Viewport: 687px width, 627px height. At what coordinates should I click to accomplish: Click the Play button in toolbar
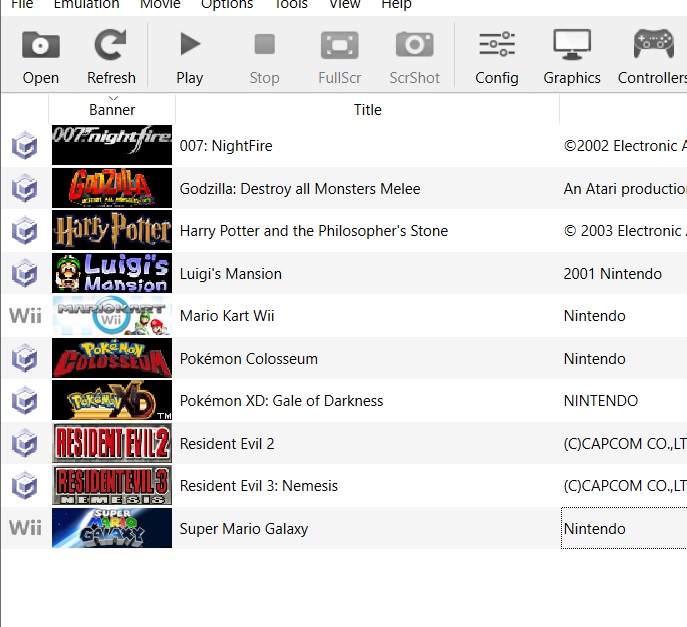pos(190,57)
